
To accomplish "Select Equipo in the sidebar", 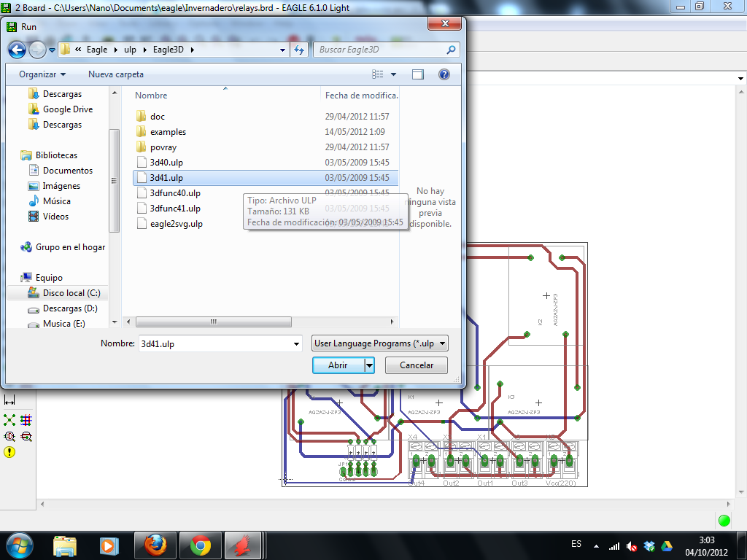I will 49,278.
